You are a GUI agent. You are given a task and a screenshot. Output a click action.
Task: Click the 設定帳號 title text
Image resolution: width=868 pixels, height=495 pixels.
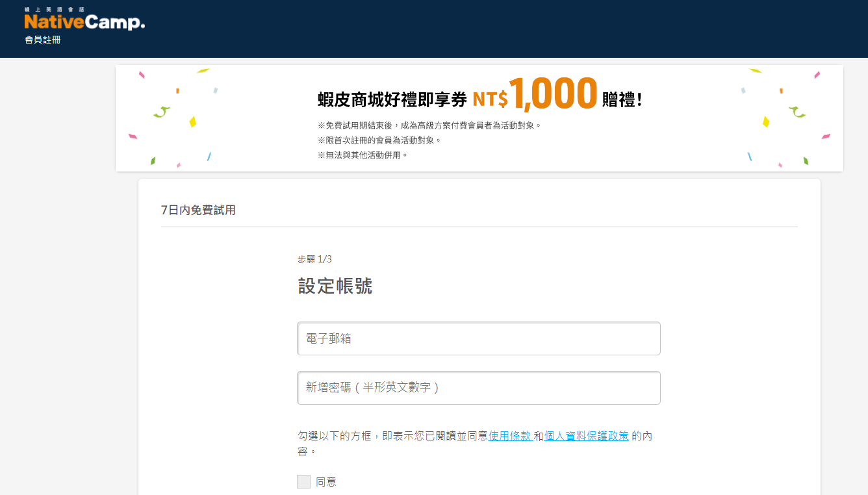click(335, 286)
